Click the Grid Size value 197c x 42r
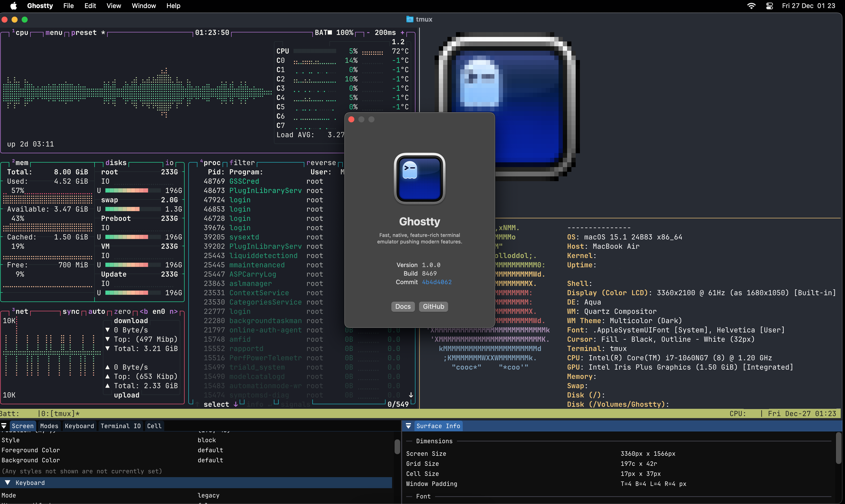845x504 pixels. [x=639, y=464]
